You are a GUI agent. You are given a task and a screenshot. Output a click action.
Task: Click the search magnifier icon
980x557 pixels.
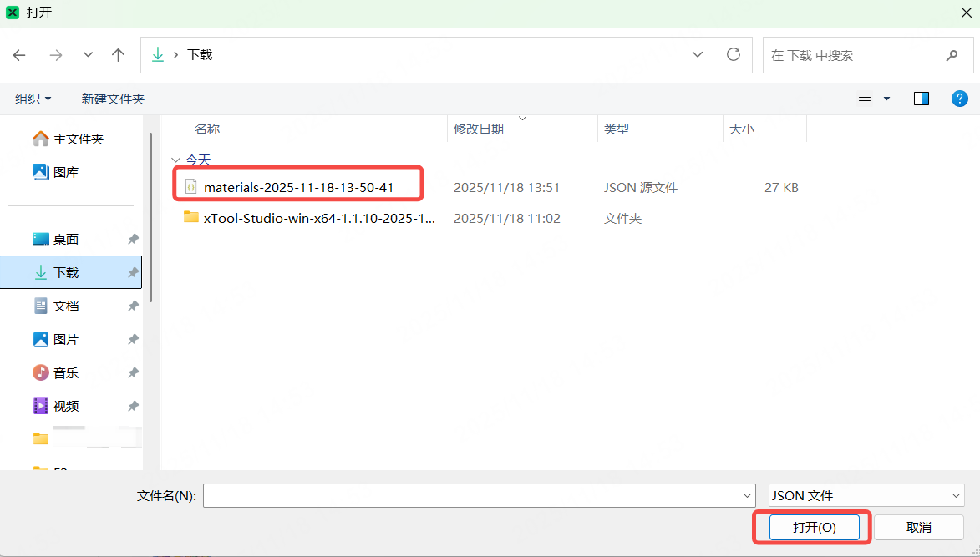tap(952, 56)
